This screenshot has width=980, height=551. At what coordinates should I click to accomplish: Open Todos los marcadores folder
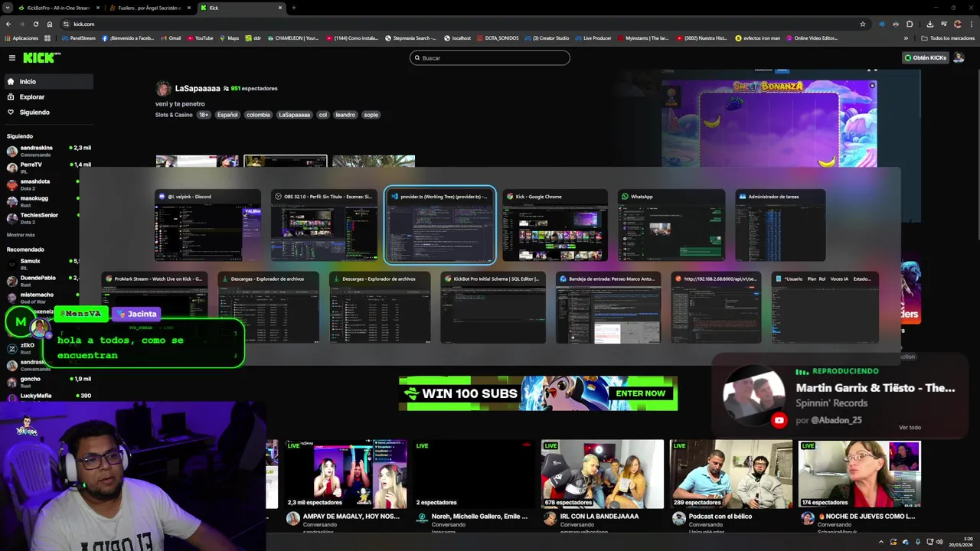[948, 37]
